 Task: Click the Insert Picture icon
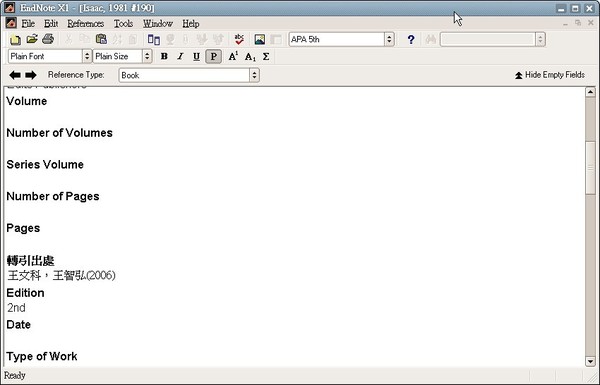click(259, 39)
